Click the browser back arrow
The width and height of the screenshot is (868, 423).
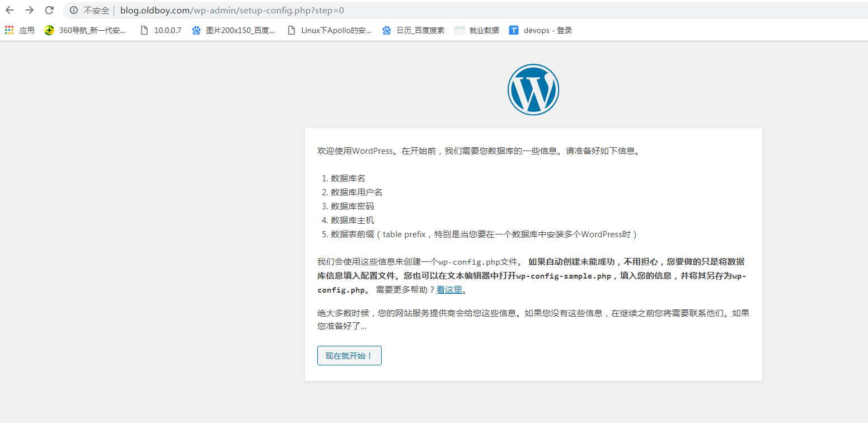tap(10, 10)
